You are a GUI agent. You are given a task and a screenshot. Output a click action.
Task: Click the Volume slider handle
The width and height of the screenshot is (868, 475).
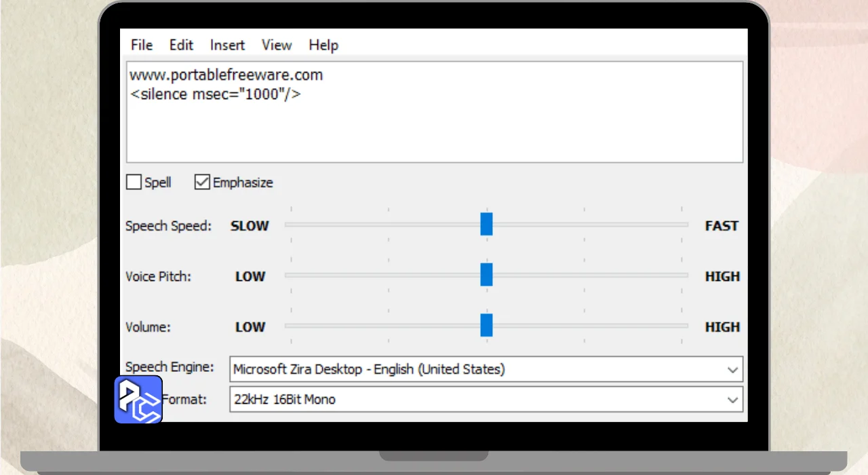tap(486, 325)
